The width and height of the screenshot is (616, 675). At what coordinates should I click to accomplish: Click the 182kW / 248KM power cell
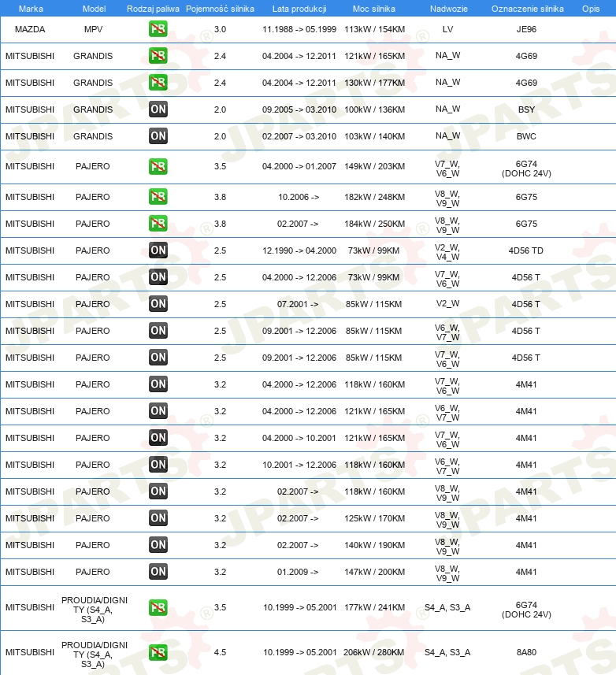374,197
